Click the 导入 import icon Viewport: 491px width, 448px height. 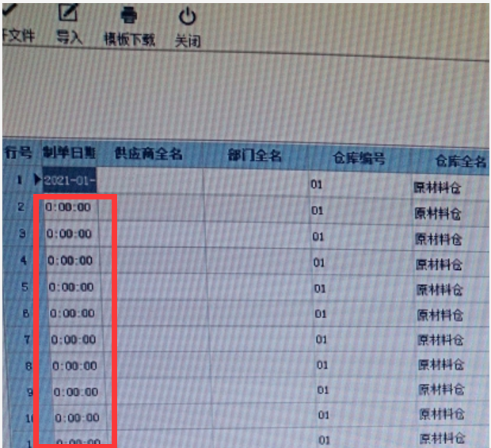(x=67, y=13)
